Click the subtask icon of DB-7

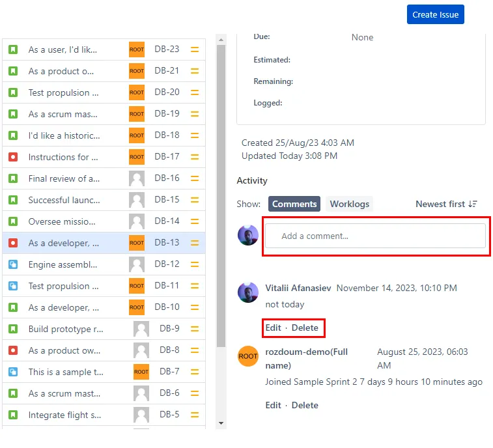point(13,372)
